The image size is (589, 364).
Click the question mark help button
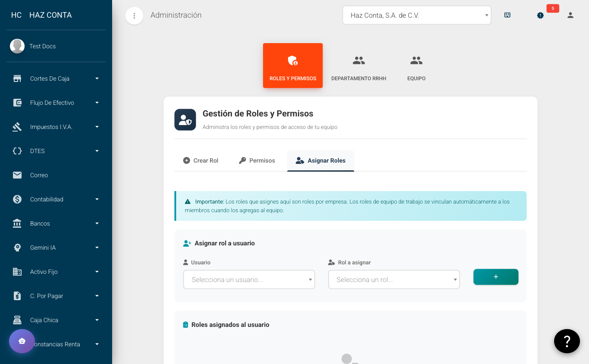(x=567, y=341)
